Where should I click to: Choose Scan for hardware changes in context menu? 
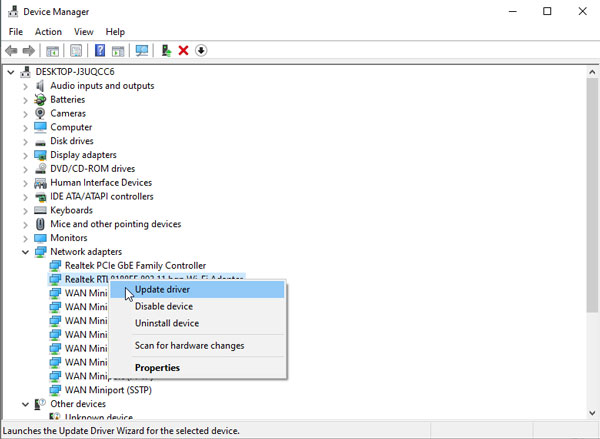pyautogui.click(x=197, y=346)
